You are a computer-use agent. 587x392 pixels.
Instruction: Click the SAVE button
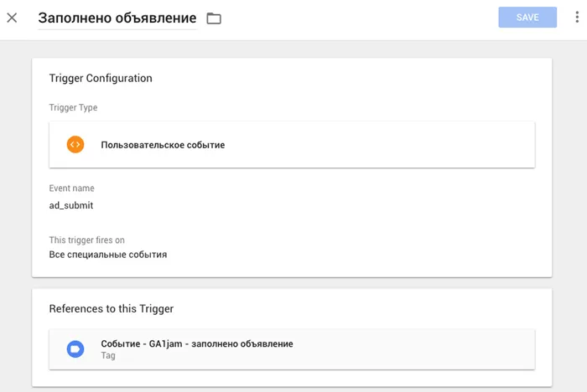click(x=527, y=18)
